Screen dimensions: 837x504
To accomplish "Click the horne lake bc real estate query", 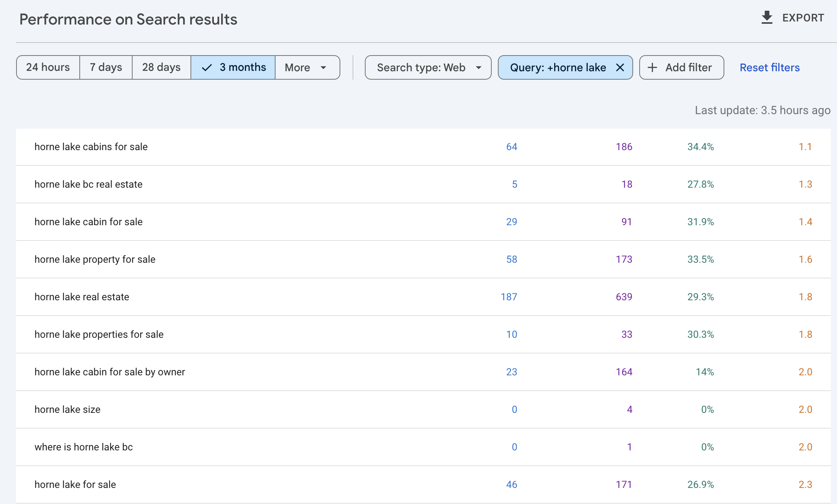I will pyautogui.click(x=88, y=184).
